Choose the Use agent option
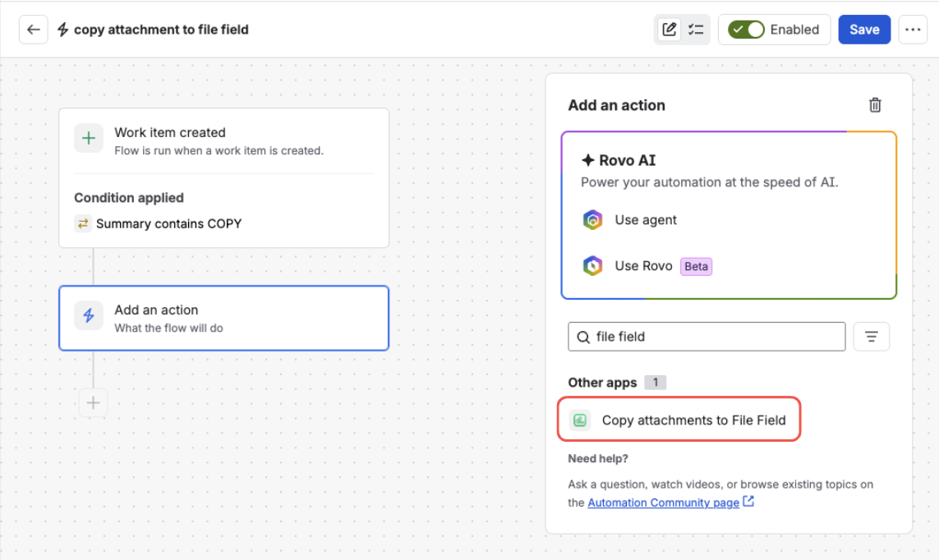Image resolution: width=939 pixels, height=560 pixels. 630,219
